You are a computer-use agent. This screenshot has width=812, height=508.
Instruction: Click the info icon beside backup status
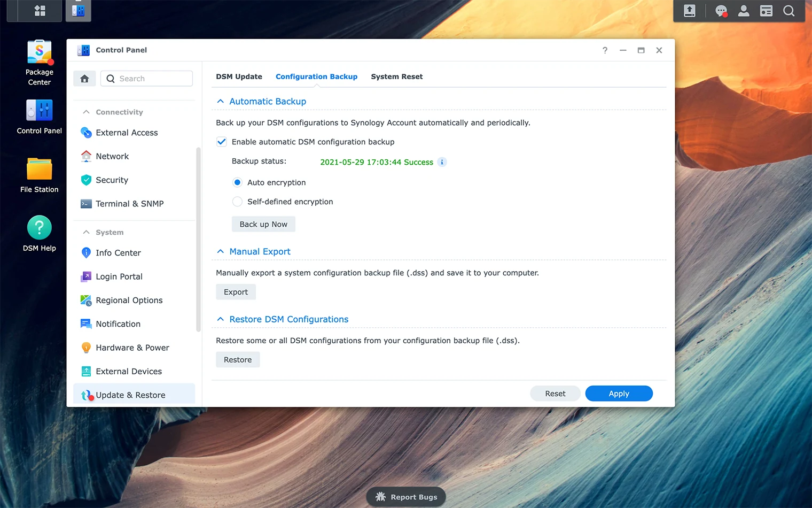tap(442, 162)
